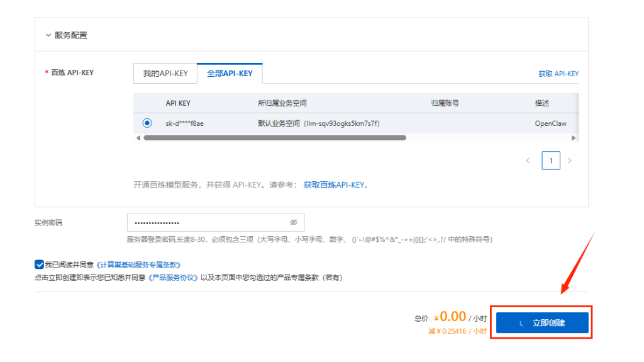
Task: Select the radio button for sk-d****f8ae
Action: pyautogui.click(x=147, y=123)
